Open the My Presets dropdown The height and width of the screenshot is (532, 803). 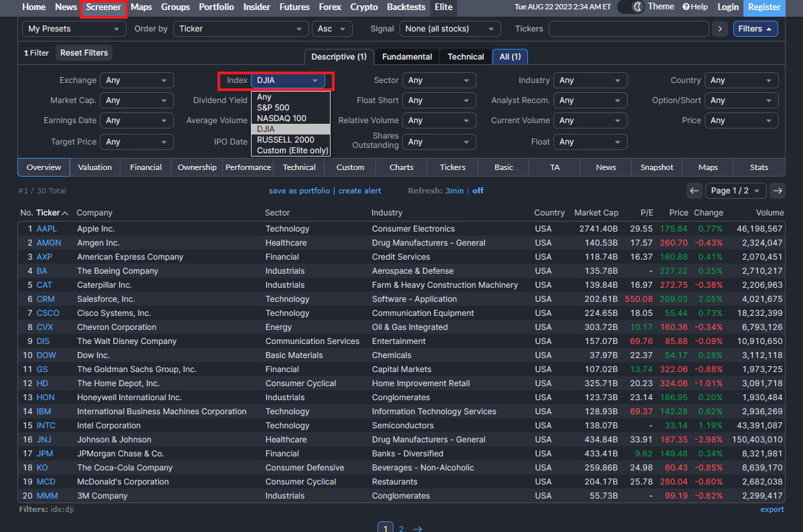tap(74, 29)
